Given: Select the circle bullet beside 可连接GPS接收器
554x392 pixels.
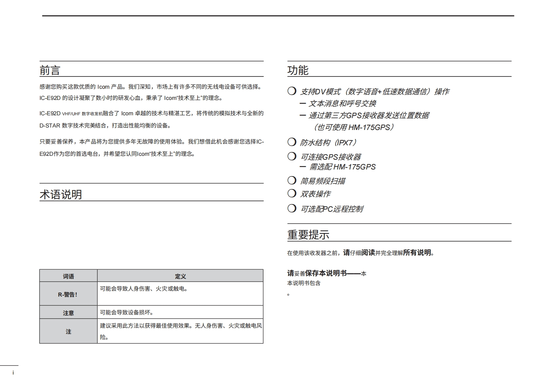Looking at the screenshot, I should pyautogui.click(x=292, y=156).
